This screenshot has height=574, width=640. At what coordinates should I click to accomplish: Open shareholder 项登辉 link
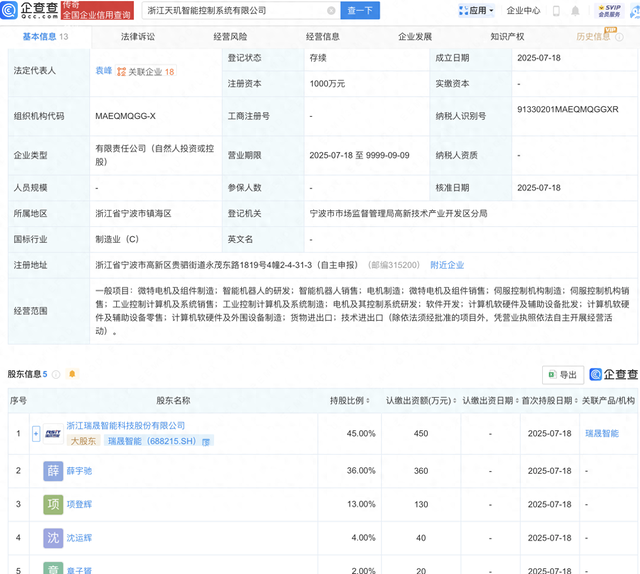pos(79,504)
